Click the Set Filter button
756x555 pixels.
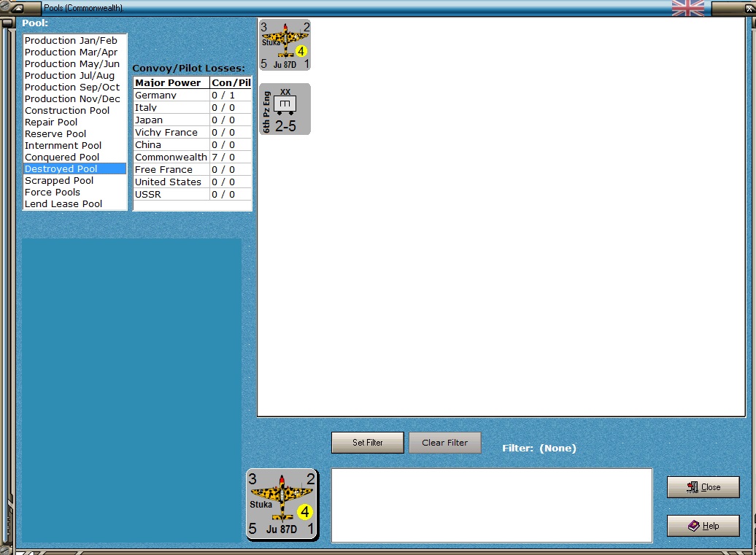coord(367,442)
